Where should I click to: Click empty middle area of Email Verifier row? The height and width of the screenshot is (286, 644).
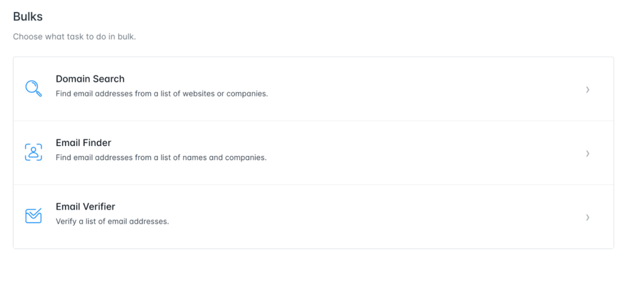tap(409, 217)
